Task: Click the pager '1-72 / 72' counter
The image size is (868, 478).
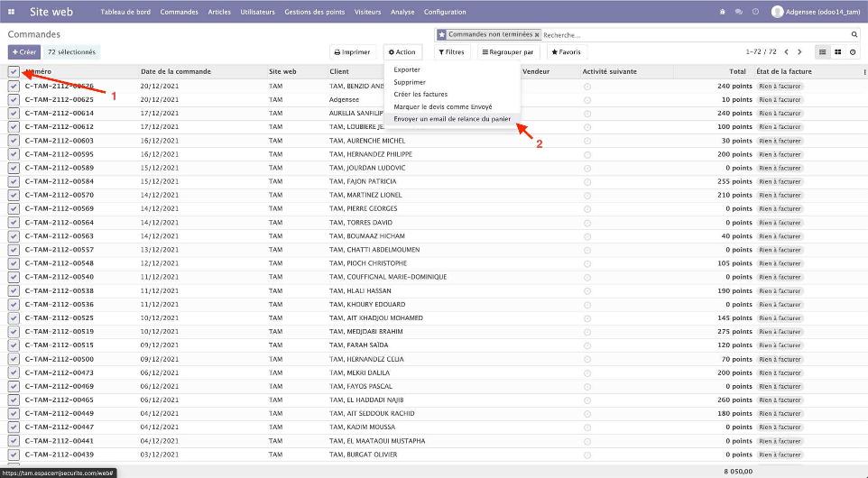Action: pyautogui.click(x=762, y=52)
